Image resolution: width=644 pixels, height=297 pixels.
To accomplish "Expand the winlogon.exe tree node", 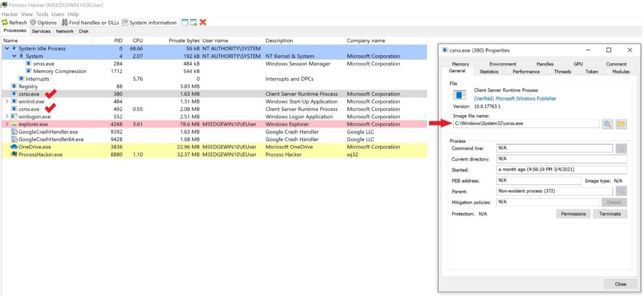I will 6,116.
